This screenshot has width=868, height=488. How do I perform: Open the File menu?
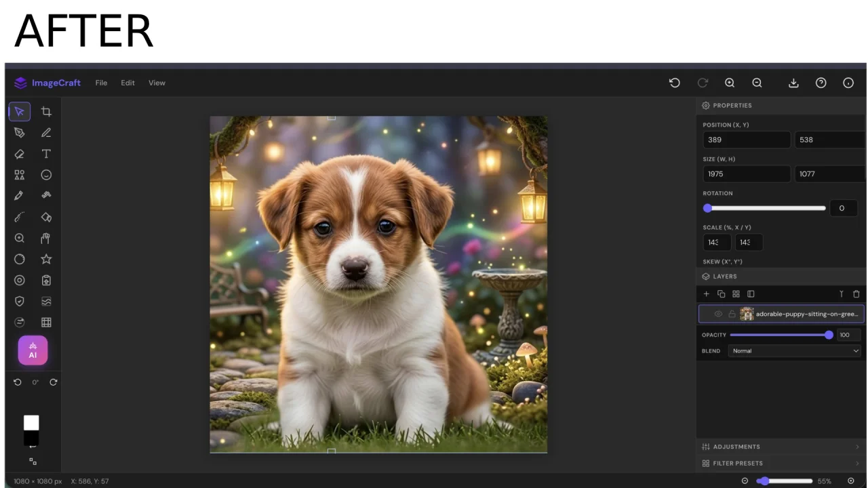click(101, 83)
